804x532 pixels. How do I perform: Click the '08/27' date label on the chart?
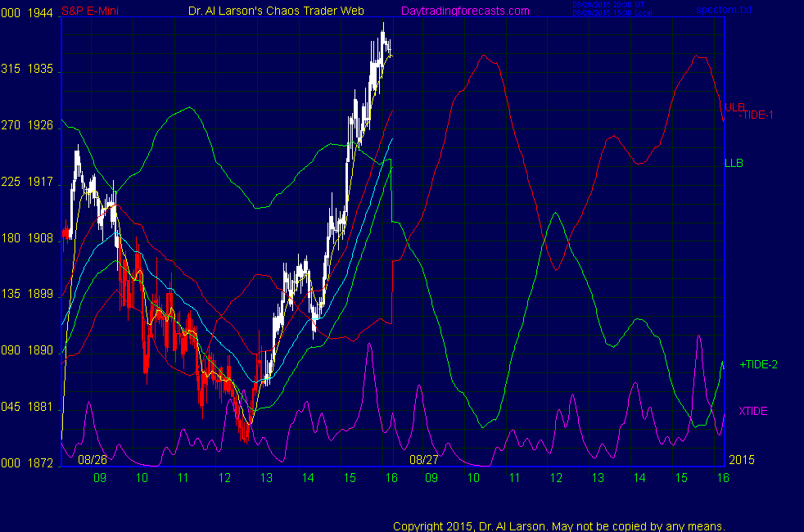(423, 460)
